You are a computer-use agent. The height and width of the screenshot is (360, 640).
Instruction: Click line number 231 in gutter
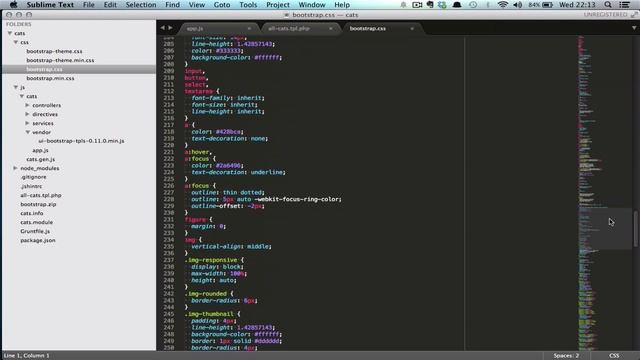(169, 220)
